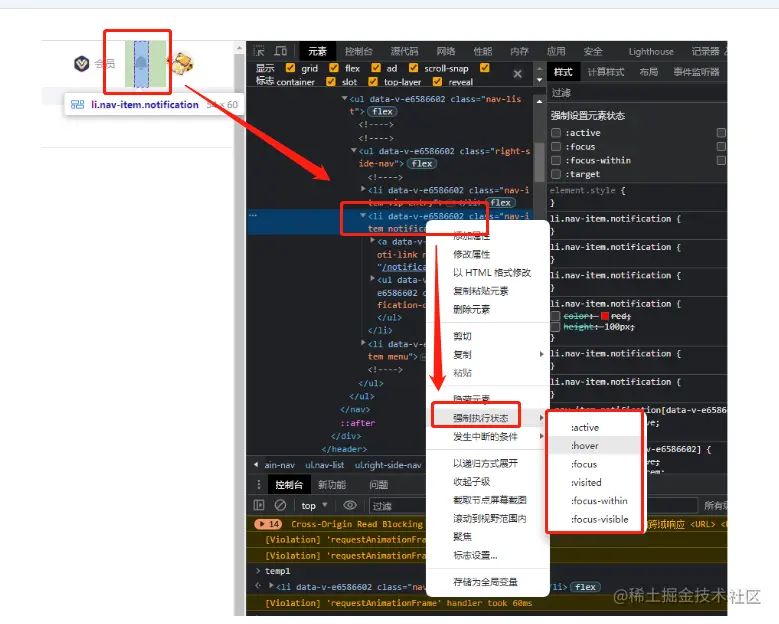The width and height of the screenshot is (779, 624).
Task: Click the VIP member shield icon
Action: (x=81, y=64)
